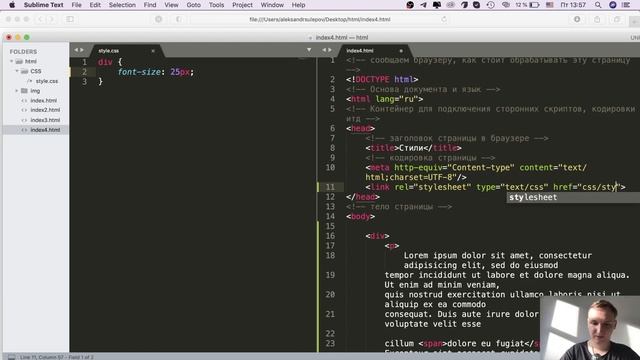This screenshot has width=640, height=360.
Task: Open the keyboard input flag menu
Action: (550, 5)
